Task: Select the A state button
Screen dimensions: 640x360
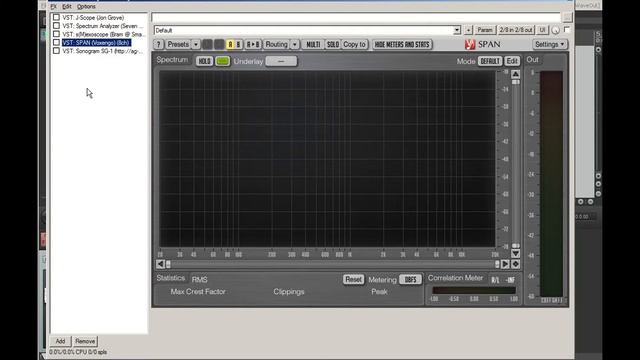Action: click(230, 44)
